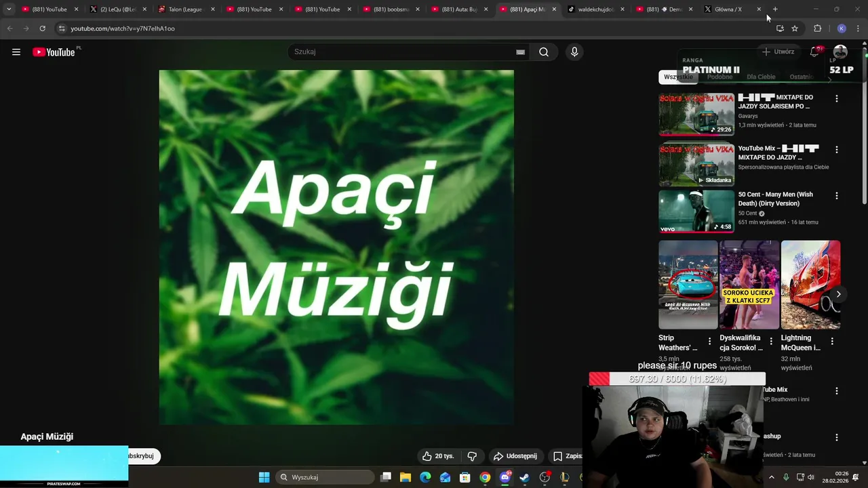Open Chrome three-dot menu
This screenshot has width=868, height=488.
tap(859, 28)
